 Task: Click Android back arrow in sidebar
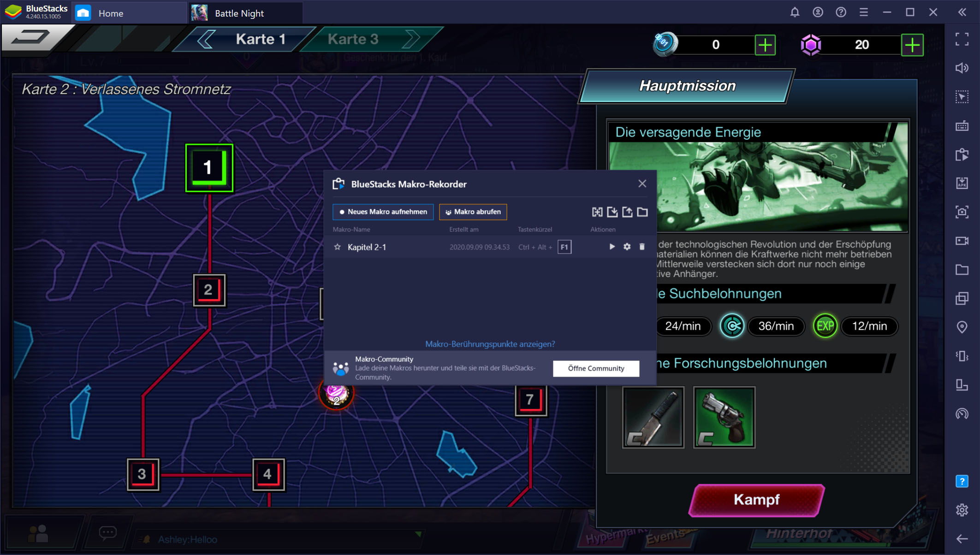pos(962,538)
